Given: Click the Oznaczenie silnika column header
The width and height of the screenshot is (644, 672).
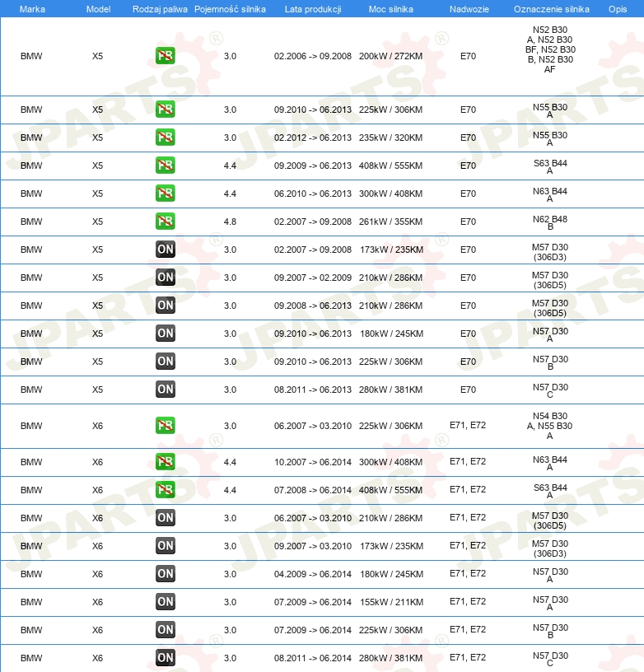Looking at the screenshot, I should [552, 9].
